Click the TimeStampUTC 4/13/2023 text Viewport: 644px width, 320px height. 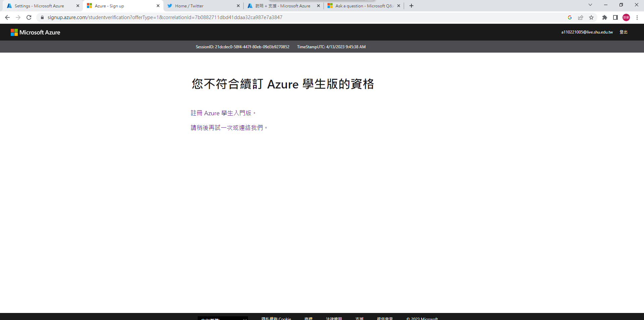[x=331, y=47]
